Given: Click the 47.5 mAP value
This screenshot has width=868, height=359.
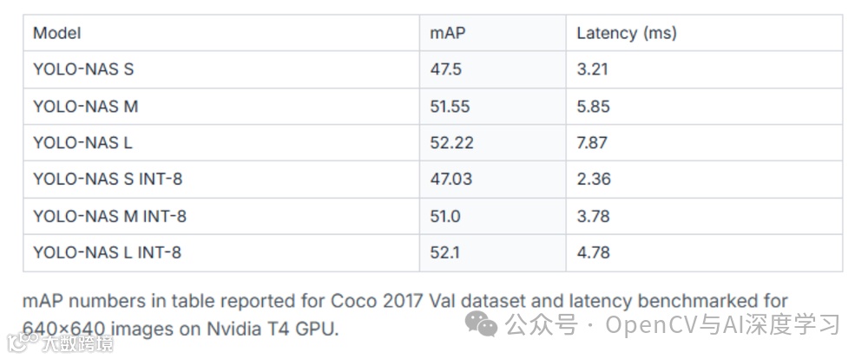Looking at the screenshot, I should (x=445, y=69).
